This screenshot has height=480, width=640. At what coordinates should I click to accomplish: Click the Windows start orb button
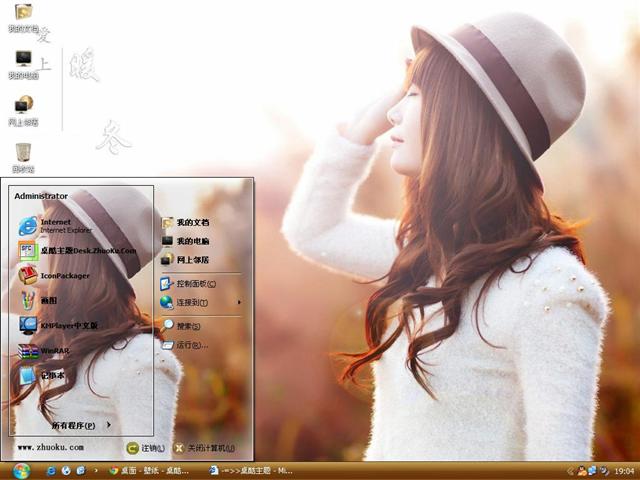click(21, 471)
